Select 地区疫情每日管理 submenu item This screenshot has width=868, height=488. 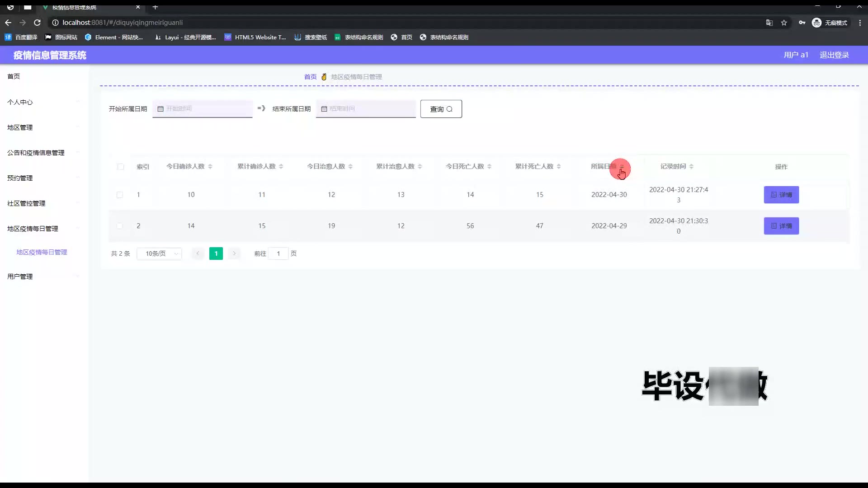click(x=42, y=252)
